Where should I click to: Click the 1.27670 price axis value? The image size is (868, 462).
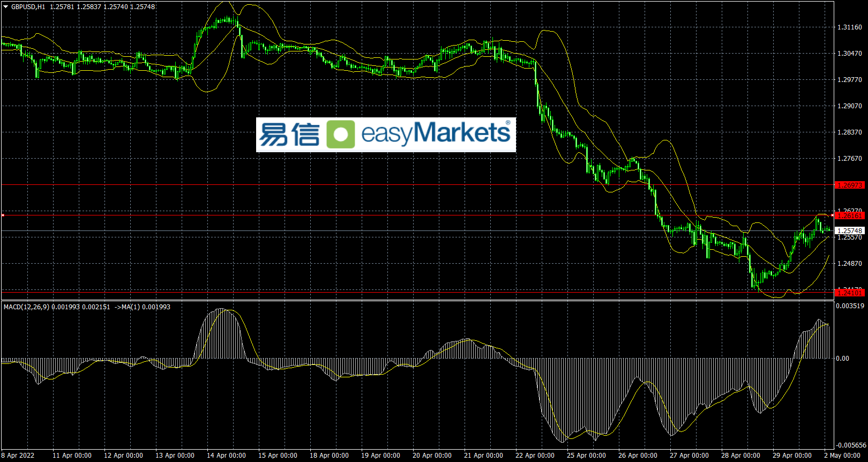pyautogui.click(x=850, y=159)
